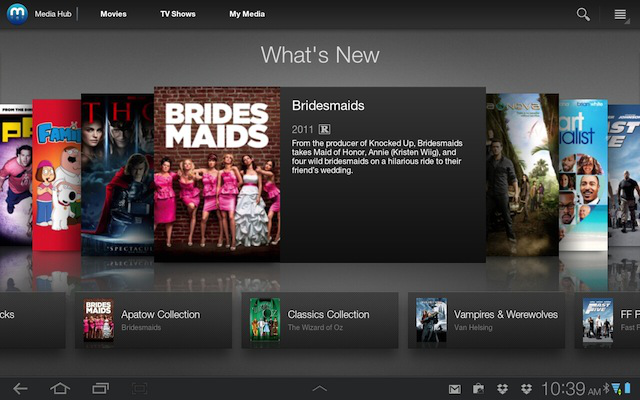The height and width of the screenshot is (400, 640).
Task: Select the leftmost purple movie poster
Action: point(16,176)
